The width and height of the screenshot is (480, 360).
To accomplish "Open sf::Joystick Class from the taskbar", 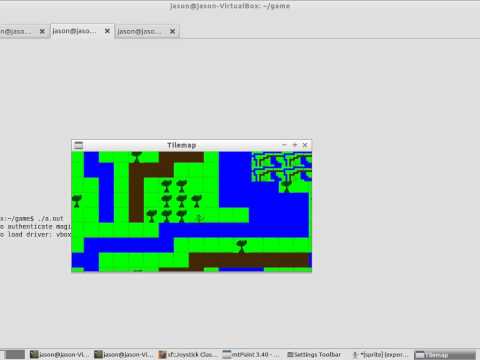I will (188, 355).
